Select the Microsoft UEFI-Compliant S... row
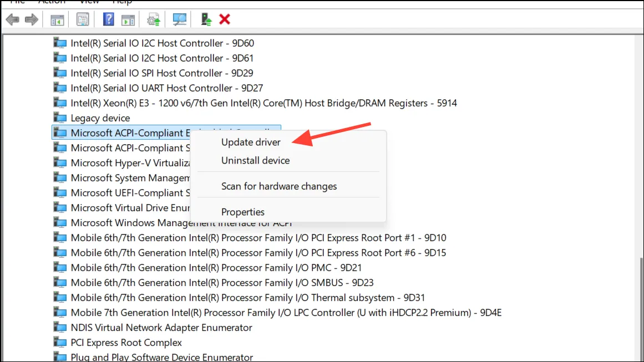The width and height of the screenshot is (644, 362). (130, 193)
